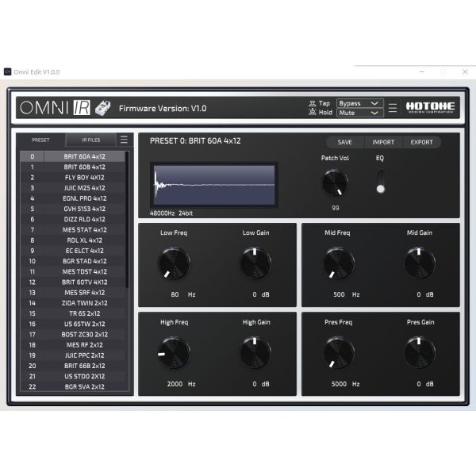
Task: Click the Hold footswitch icon
Action: click(x=312, y=113)
